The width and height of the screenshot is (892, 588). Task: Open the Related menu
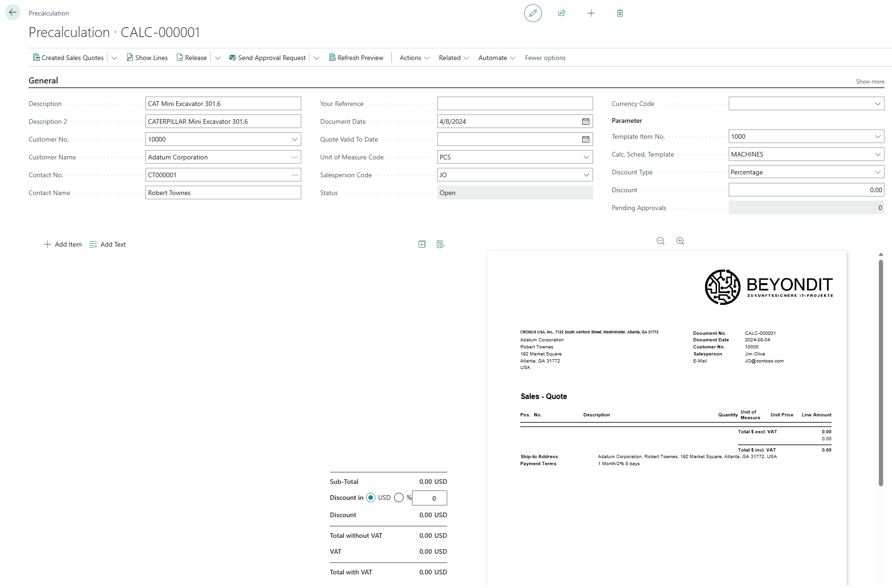(x=453, y=58)
